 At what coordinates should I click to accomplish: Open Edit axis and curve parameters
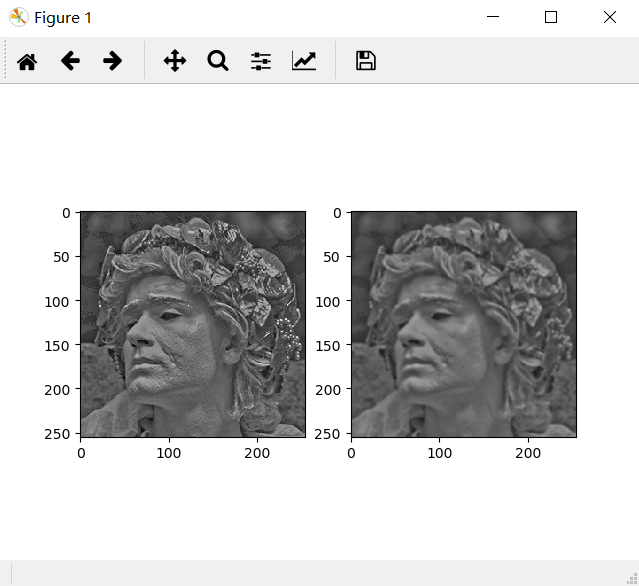pyautogui.click(x=304, y=61)
